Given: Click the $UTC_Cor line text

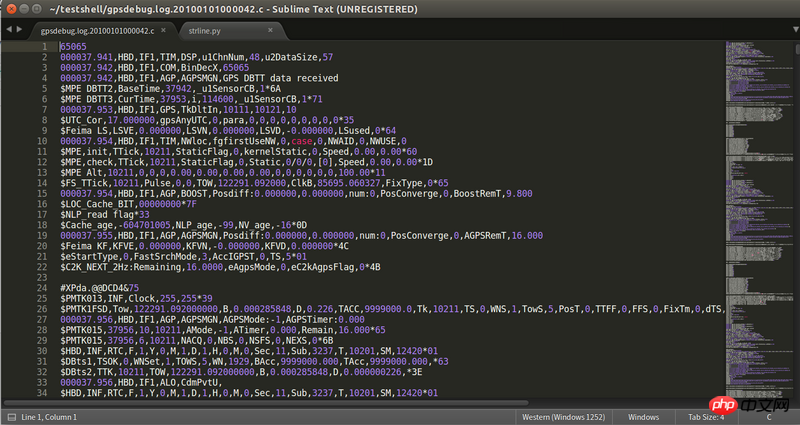Looking at the screenshot, I should (x=207, y=120).
